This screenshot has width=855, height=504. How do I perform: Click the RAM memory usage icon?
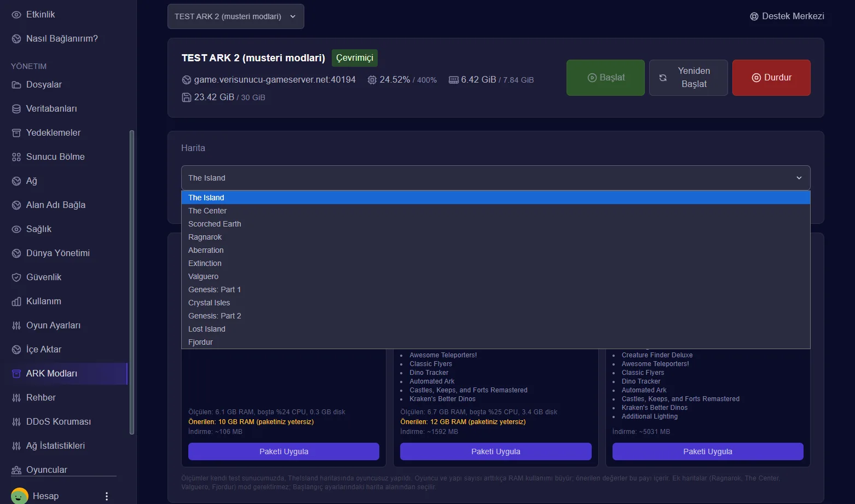[454, 80]
